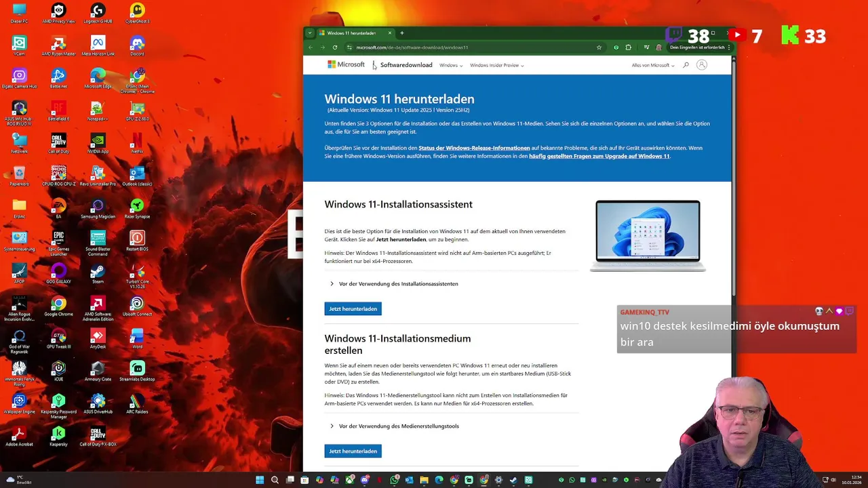The height and width of the screenshot is (488, 868).
Task: Select Restart BIOS desktop icon
Action: pos(137,241)
